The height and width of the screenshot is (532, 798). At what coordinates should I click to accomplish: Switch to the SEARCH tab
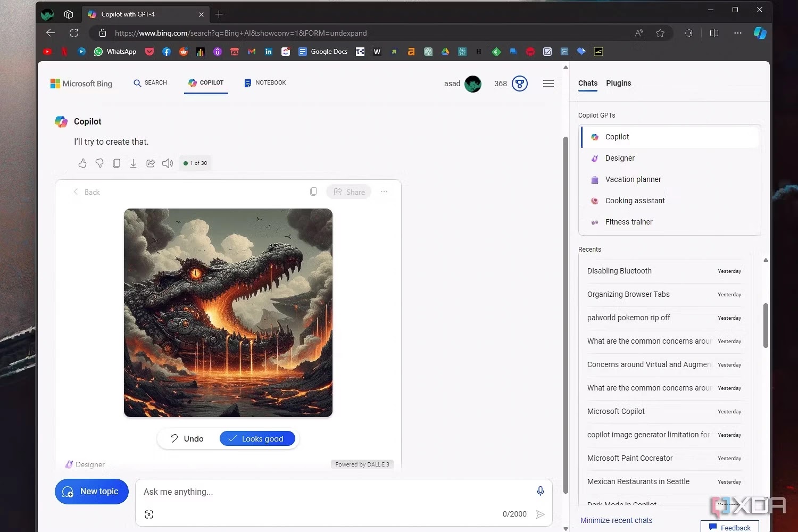point(150,83)
